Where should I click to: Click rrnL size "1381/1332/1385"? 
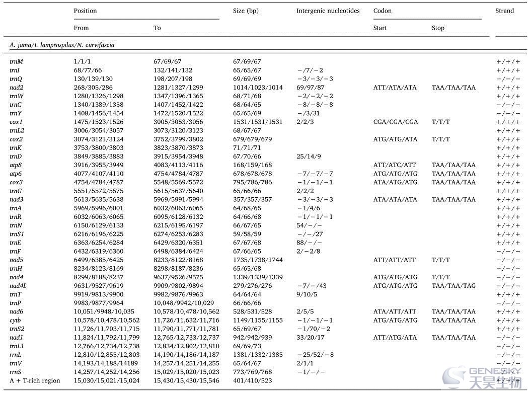click(258, 355)
